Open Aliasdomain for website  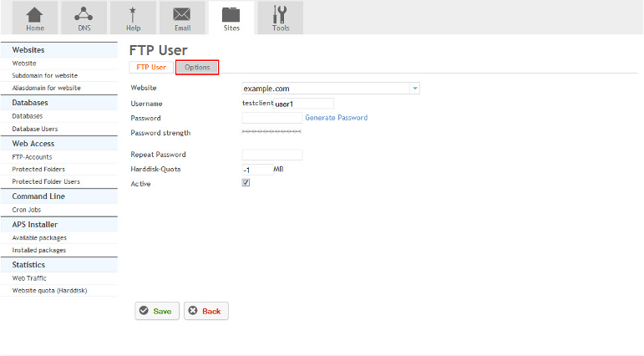pyautogui.click(x=47, y=88)
